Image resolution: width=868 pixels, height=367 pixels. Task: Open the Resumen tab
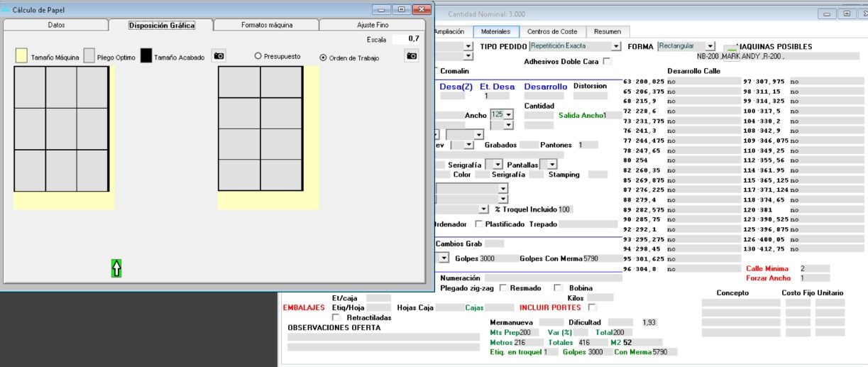coord(607,31)
